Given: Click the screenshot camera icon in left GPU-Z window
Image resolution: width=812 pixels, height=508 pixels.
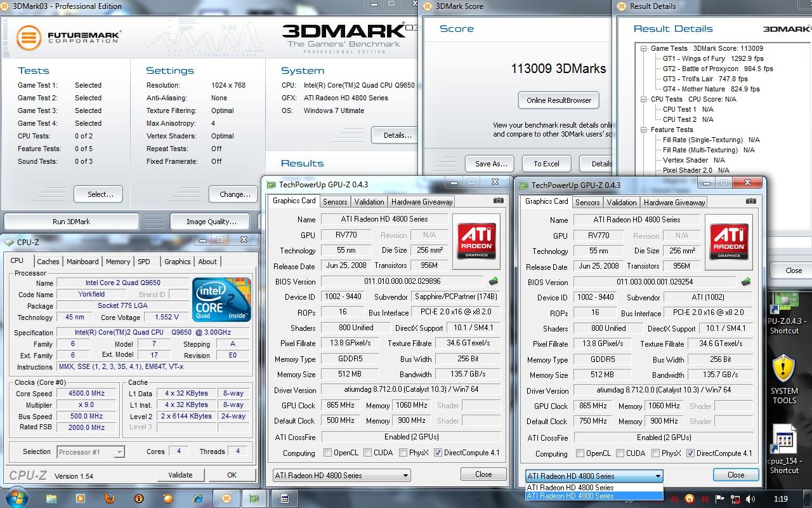Looking at the screenshot, I should coord(499,201).
